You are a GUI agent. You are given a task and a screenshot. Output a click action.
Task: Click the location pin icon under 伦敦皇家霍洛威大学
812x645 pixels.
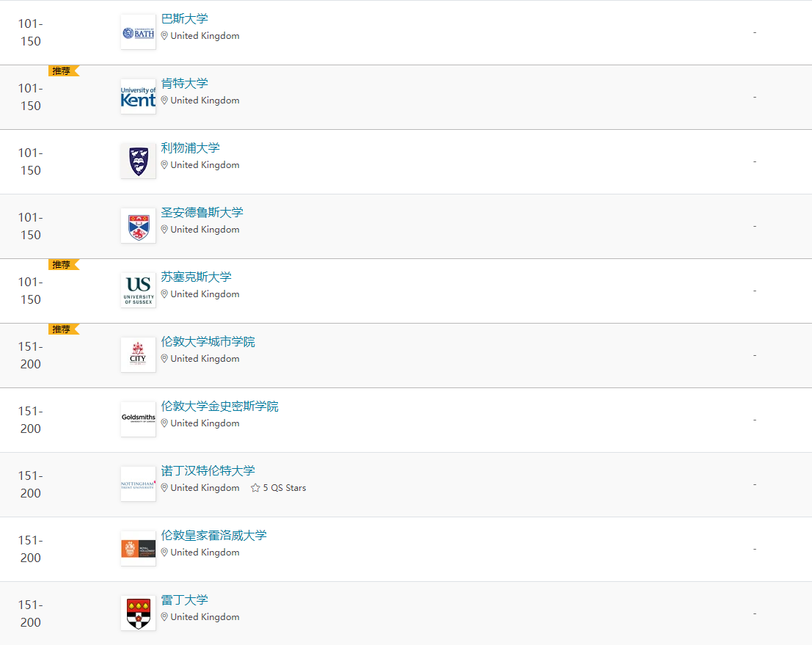[164, 553]
